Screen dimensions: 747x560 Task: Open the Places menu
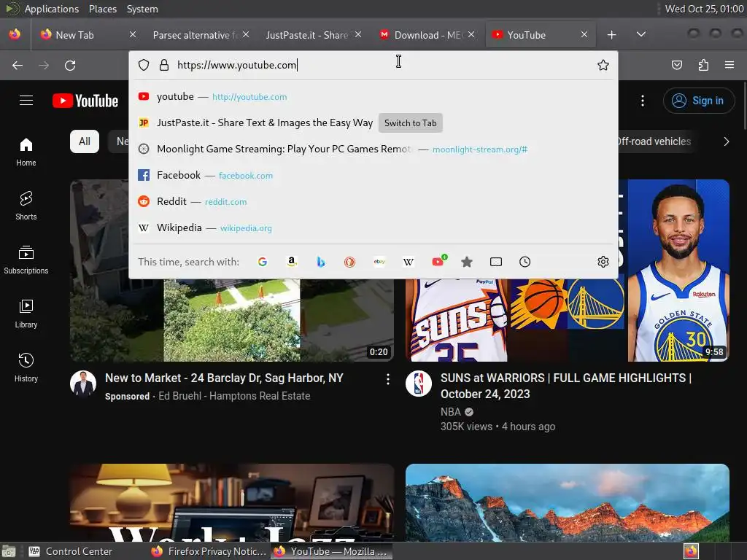[x=102, y=9]
